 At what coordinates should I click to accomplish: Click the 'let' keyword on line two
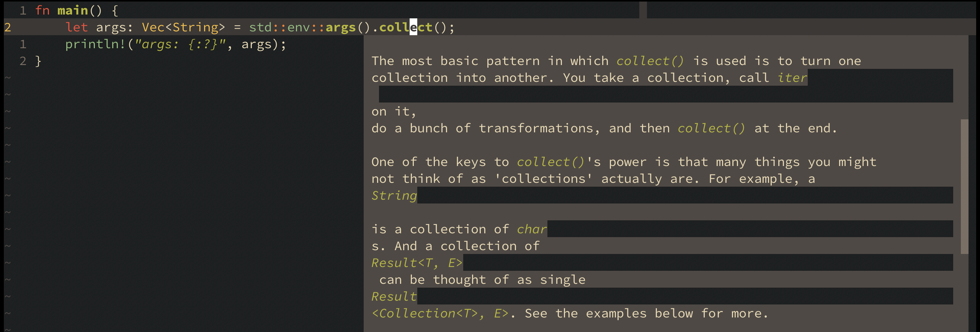[77, 27]
